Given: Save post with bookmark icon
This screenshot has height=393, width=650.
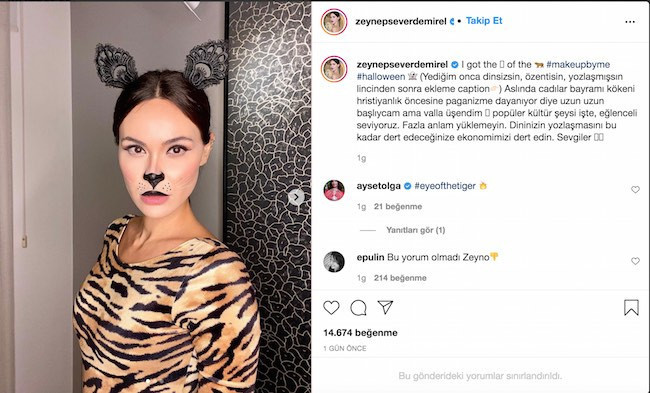Looking at the screenshot, I should coord(631,308).
